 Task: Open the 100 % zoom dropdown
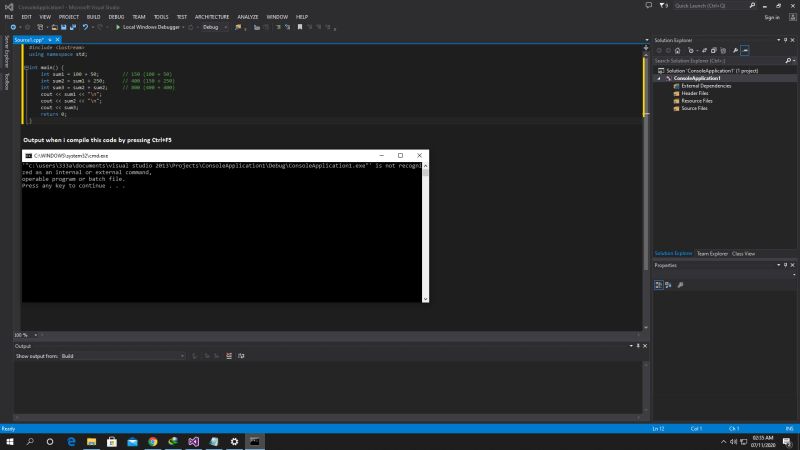click(x=35, y=335)
